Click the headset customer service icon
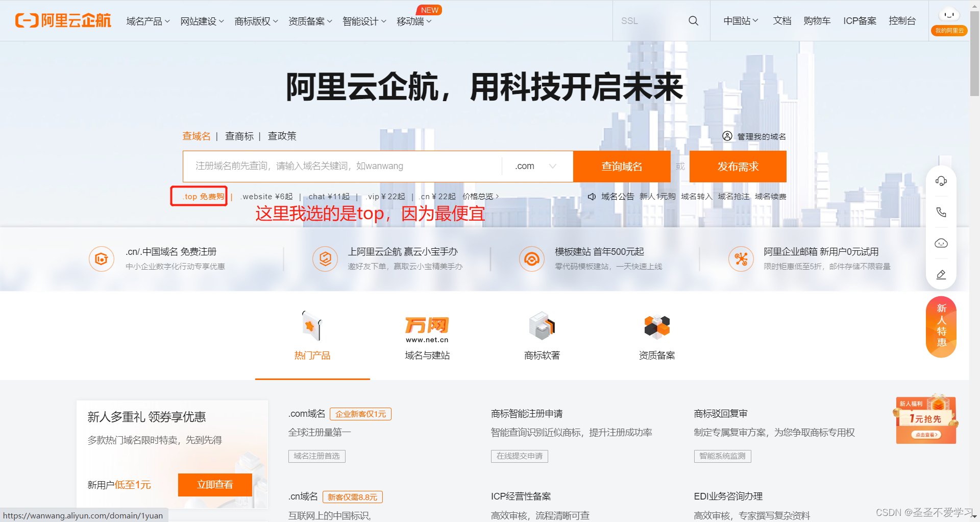Viewport: 980px width, 522px height. point(941,181)
